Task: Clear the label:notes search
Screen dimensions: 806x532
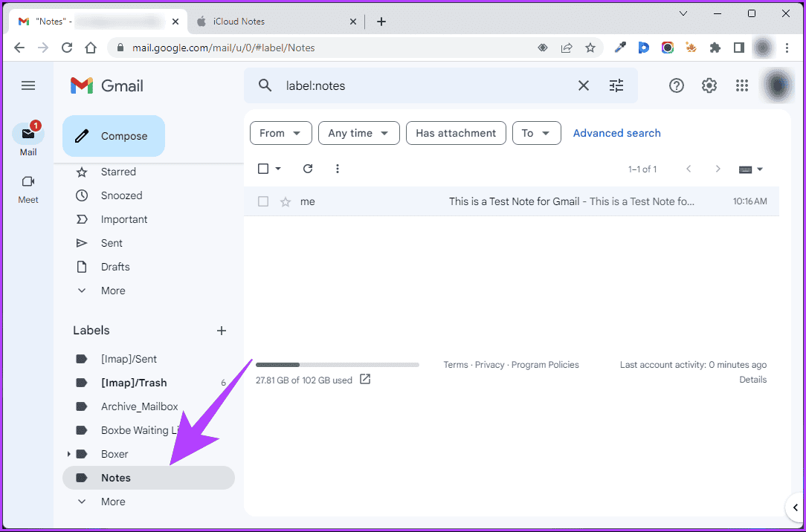Action: tap(584, 85)
